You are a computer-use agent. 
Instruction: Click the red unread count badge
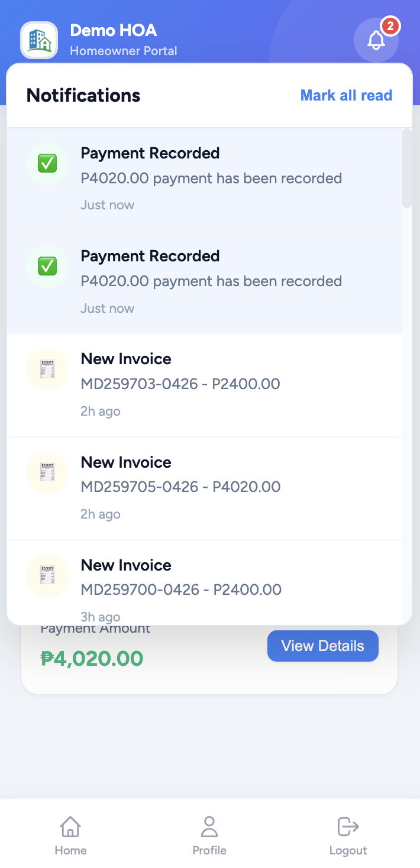tap(390, 26)
